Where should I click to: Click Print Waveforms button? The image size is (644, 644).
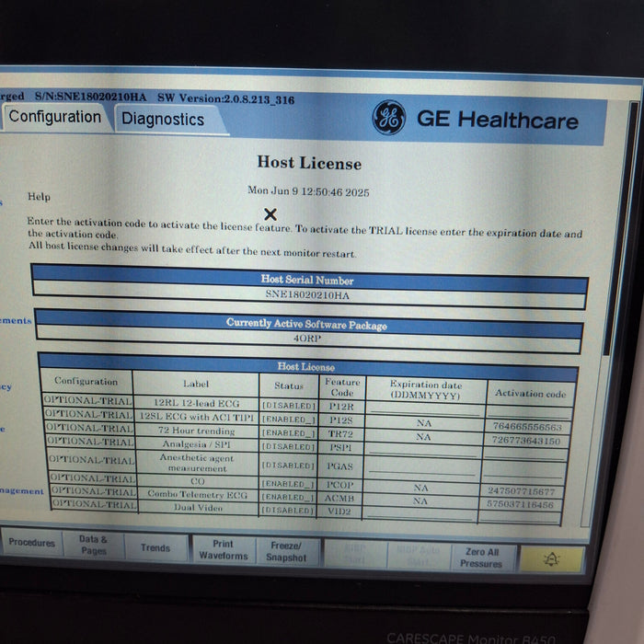pos(224,550)
